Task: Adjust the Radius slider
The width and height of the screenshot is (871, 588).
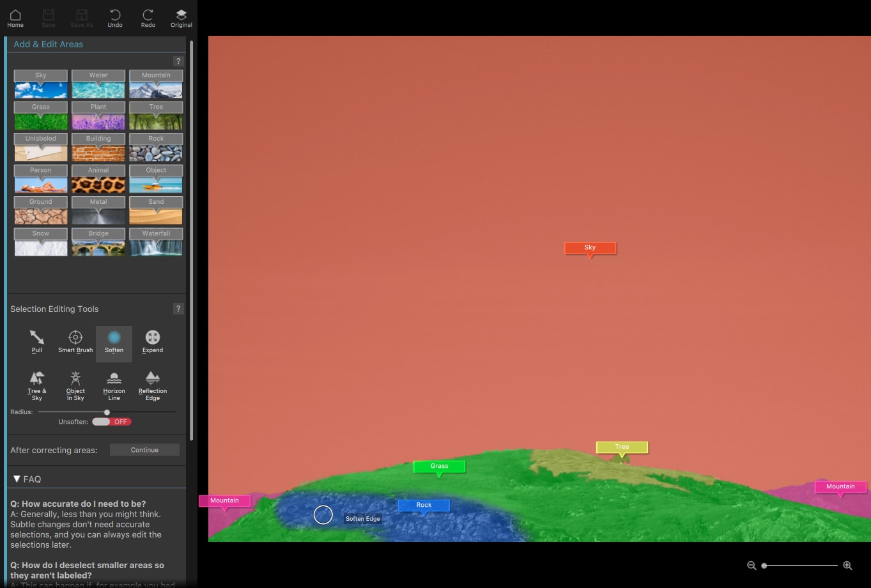Action: 107,412
